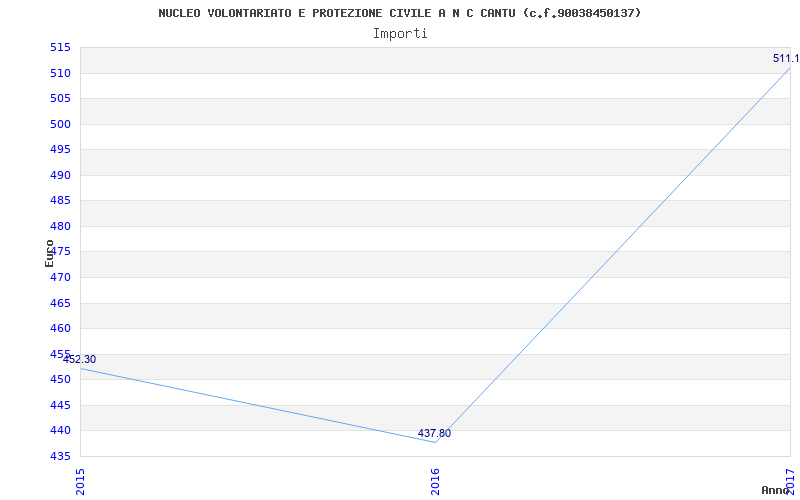Screen dimensions: 800x500
Task: Click the 490 y-axis tick label
Action: click(60, 175)
